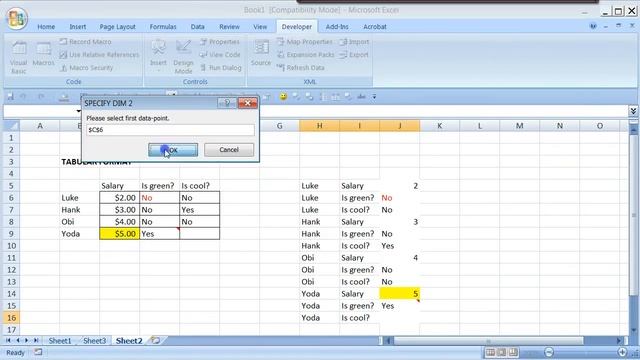
Task: Open the Home tab
Action: tap(46, 27)
